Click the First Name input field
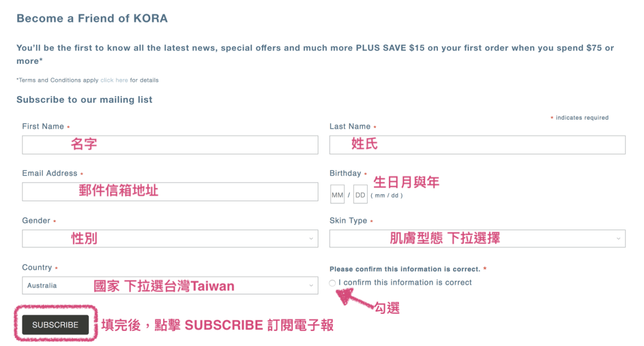The image size is (644, 346). (170, 144)
